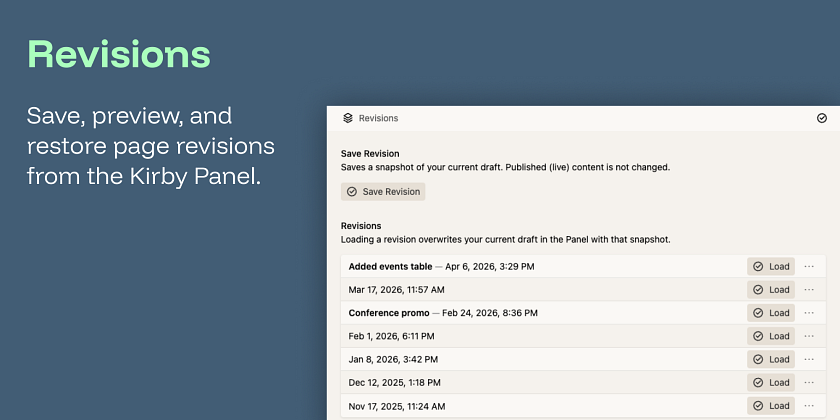840x420 pixels.
Task: Click the Revisions tab title in panel header
Action: click(378, 118)
